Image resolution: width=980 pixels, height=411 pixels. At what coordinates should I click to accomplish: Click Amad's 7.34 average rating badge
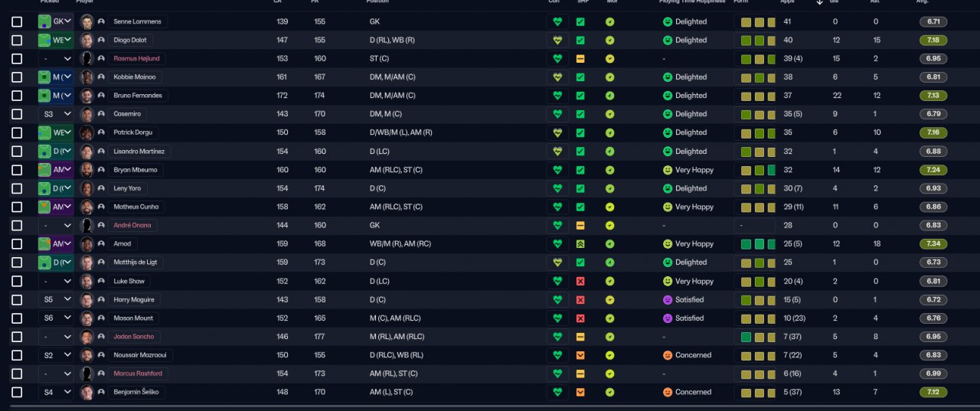click(x=933, y=243)
